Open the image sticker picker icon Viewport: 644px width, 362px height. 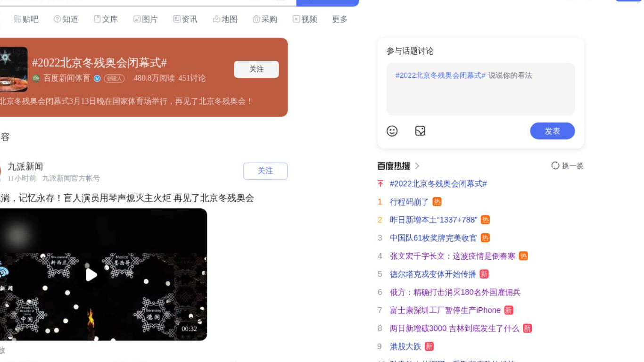coord(420,131)
